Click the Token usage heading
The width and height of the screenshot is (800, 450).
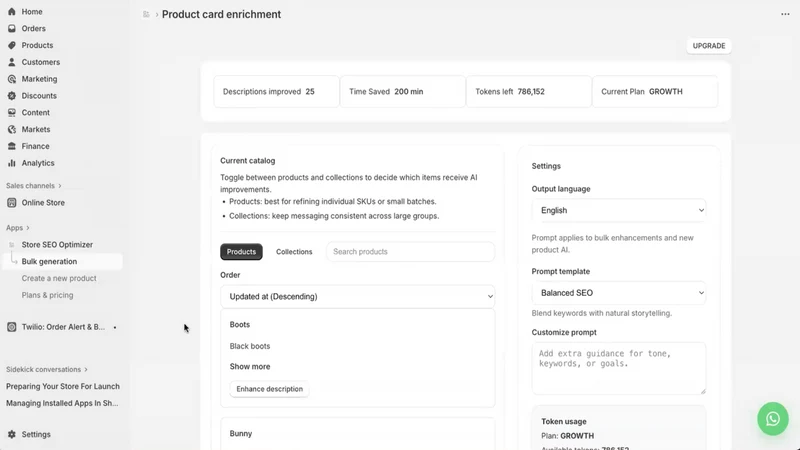[x=564, y=421]
